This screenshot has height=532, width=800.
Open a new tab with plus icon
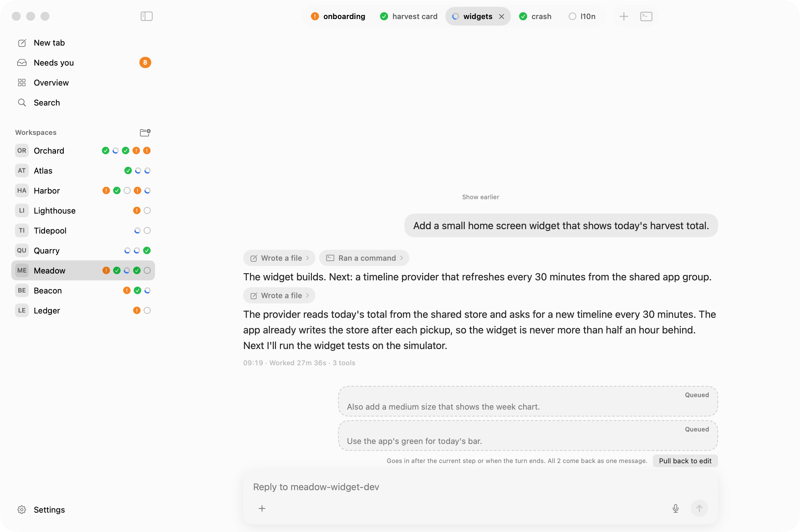pos(623,16)
